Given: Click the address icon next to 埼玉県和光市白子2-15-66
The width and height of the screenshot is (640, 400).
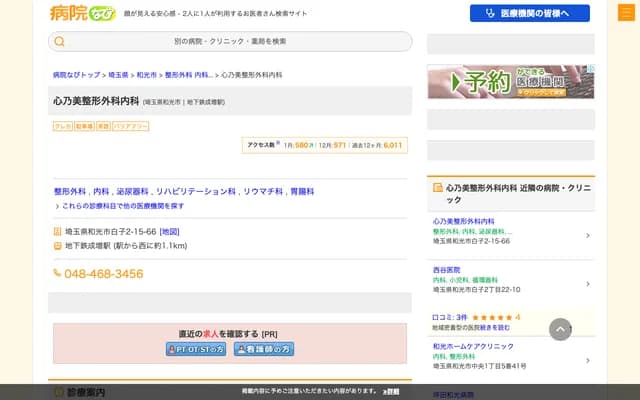Looking at the screenshot, I should coord(57,232).
